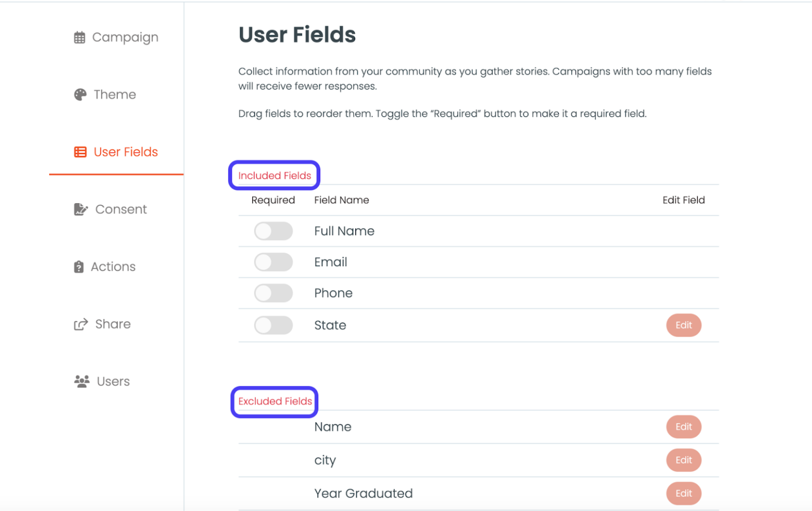Click the people icon next to Users
This screenshot has height=511, width=812.
click(x=81, y=381)
